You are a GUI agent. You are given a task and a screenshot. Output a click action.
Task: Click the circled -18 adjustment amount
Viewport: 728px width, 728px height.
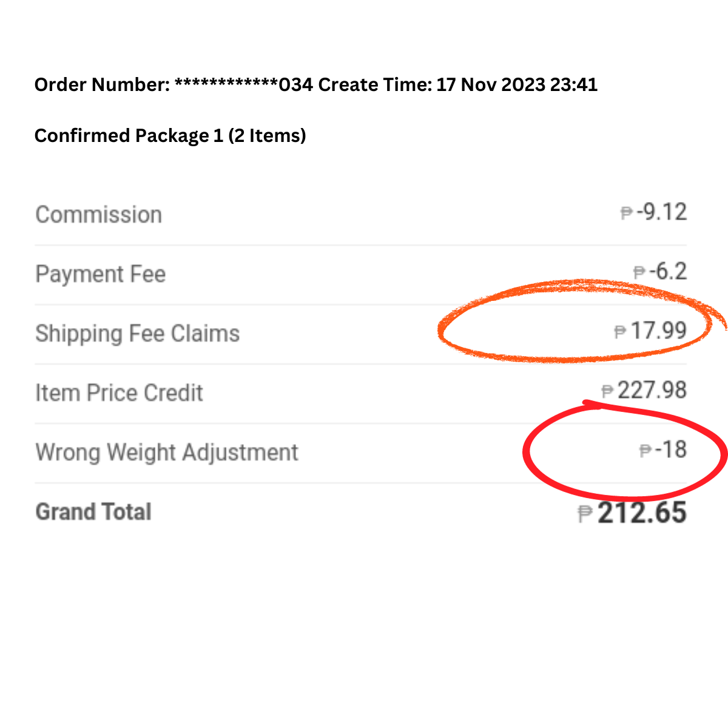[x=671, y=450]
